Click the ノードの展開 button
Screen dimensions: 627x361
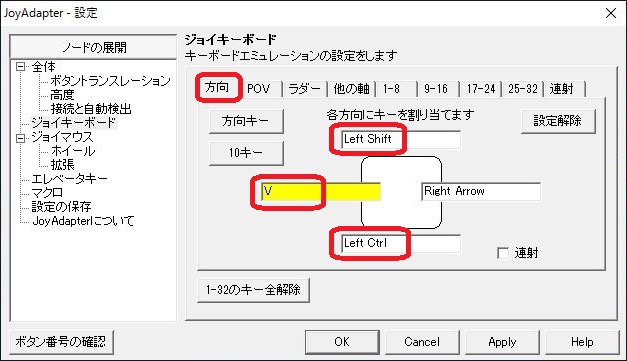click(93, 48)
